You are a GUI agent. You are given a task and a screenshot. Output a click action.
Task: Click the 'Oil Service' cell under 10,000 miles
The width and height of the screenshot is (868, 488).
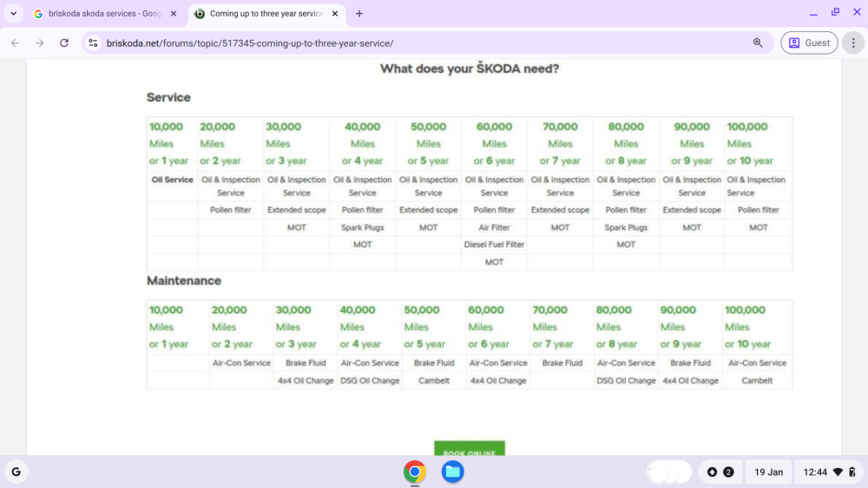172,180
